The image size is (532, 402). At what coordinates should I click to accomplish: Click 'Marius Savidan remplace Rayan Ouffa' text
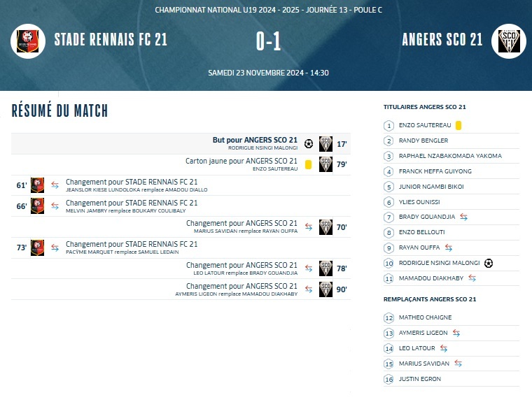coord(246,231)
